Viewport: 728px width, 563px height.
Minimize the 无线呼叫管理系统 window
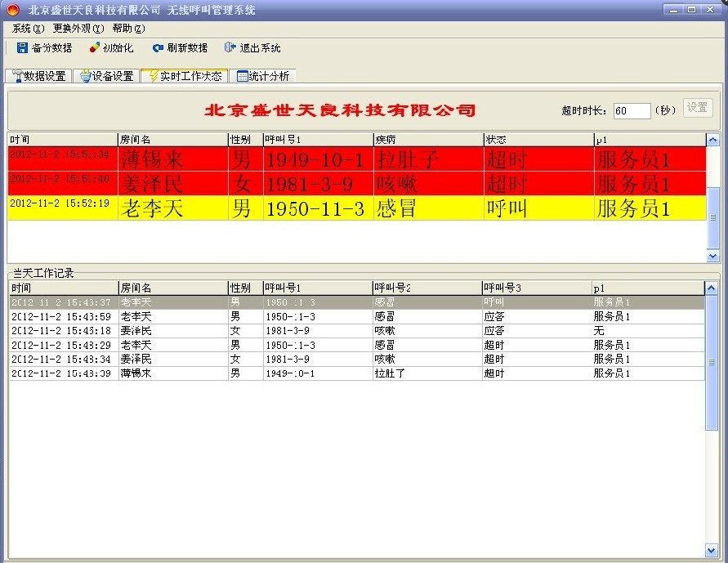coord(674,9)
